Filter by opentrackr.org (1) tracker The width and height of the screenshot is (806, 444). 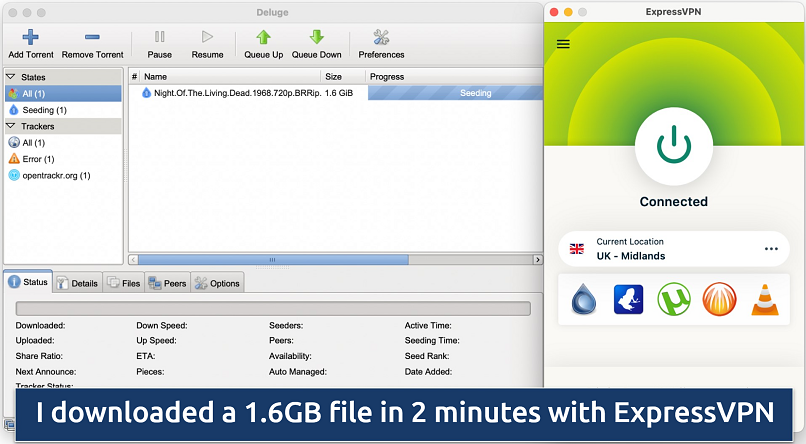click(x=63, y=175)
